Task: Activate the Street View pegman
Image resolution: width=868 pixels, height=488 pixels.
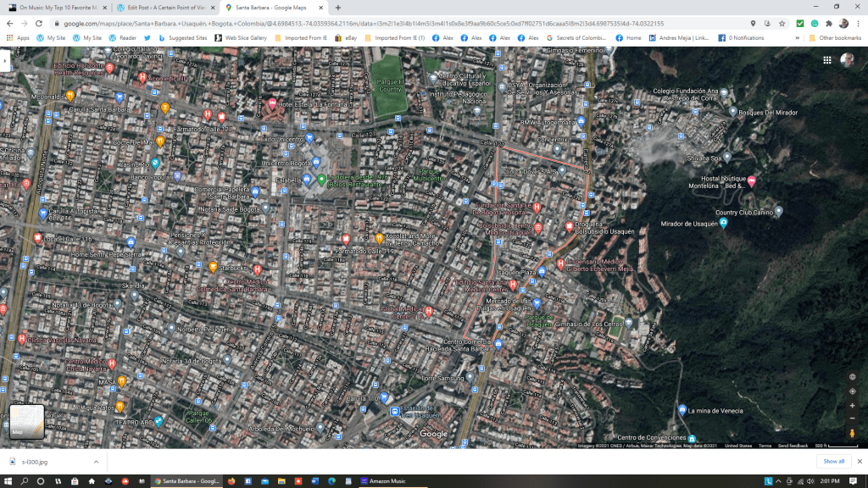Action: [852, 433]
